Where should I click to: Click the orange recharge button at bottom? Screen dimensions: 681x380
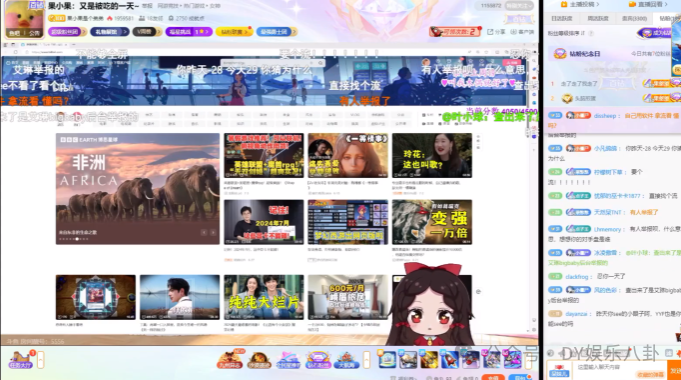493,377
